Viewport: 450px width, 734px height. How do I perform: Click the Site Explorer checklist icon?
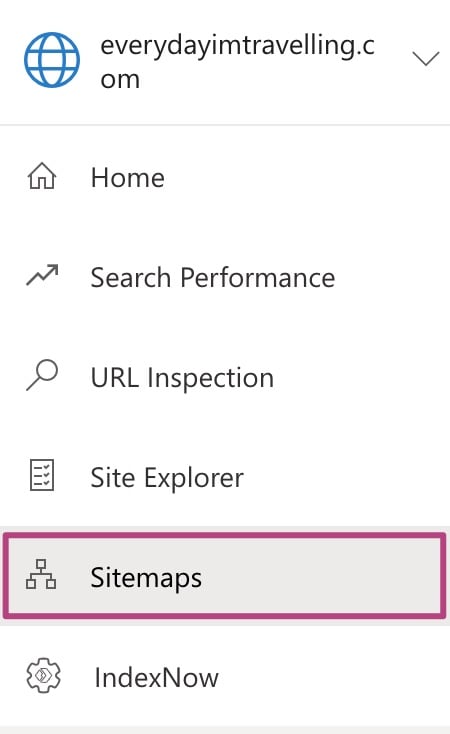coord(42,475)
